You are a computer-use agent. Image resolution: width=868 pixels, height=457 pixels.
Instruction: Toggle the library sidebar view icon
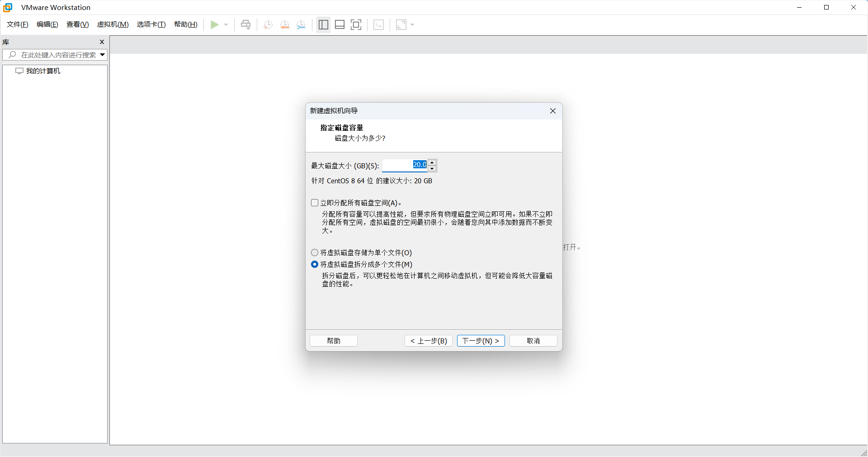click(323, 24)
